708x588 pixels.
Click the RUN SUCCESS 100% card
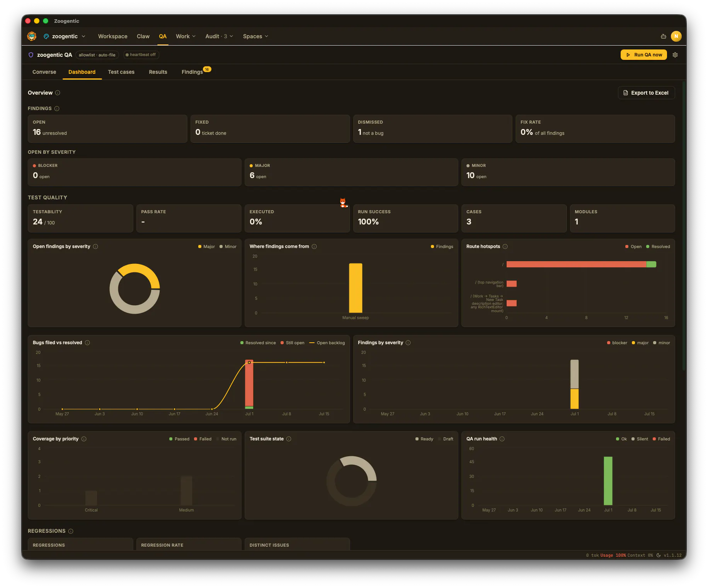click(x=405, y=218)
